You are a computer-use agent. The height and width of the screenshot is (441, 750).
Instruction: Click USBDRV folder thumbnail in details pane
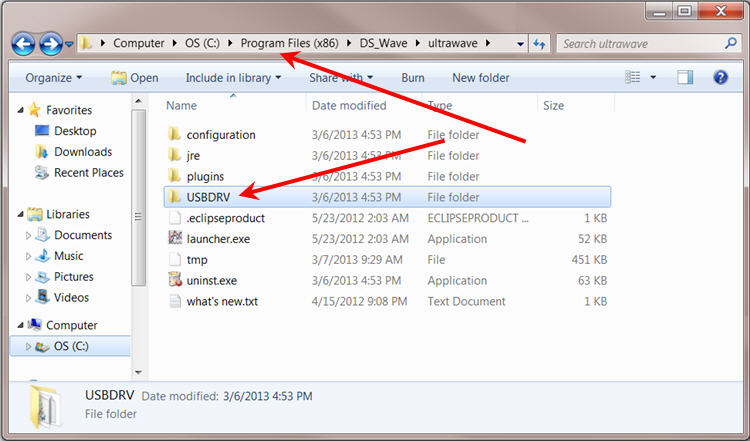pyautogui.click(x=45, y=407)
